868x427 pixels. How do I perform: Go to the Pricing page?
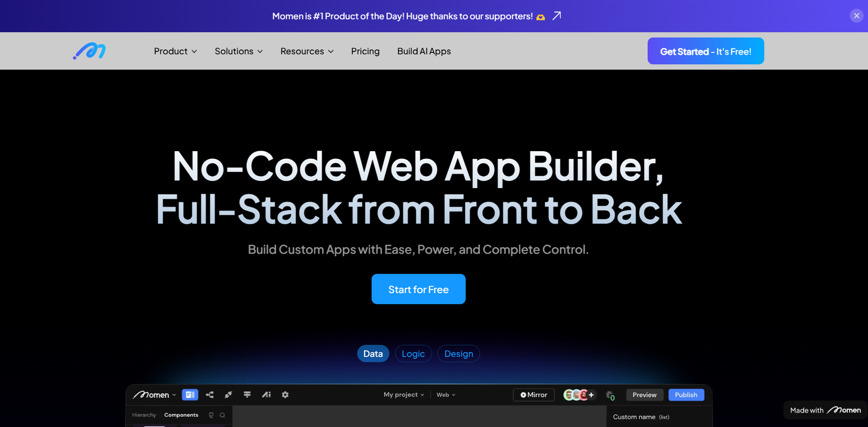(x=365, y=51)
